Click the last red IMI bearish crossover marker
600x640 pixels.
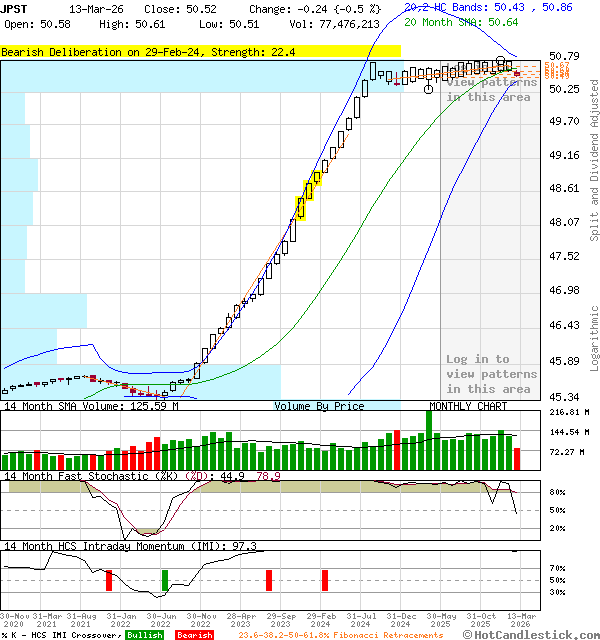[x=324, y=580]
